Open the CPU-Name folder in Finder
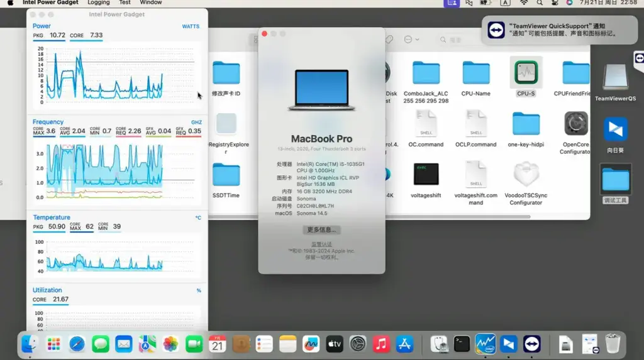This screenshot has width=644, height=360. 475,73
